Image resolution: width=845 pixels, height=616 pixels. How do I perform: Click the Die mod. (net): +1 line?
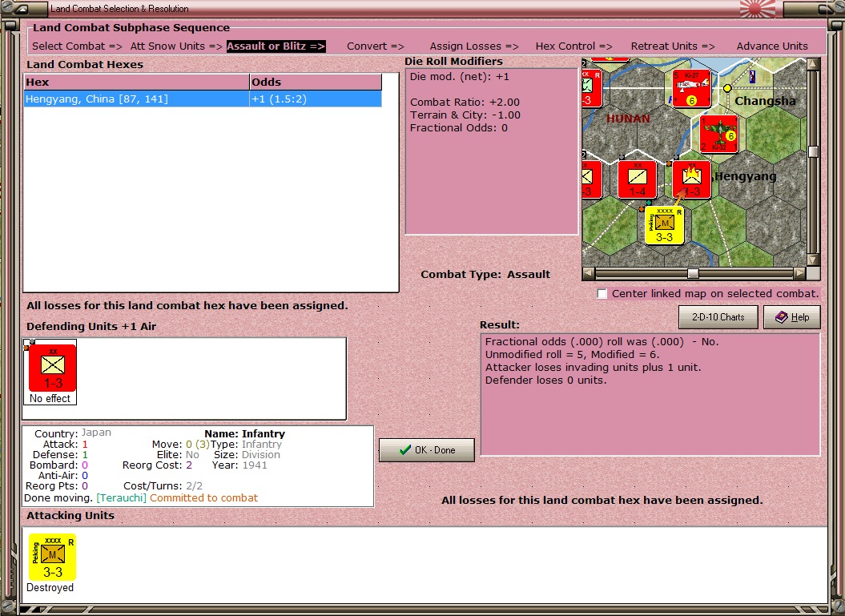point(460,77)
